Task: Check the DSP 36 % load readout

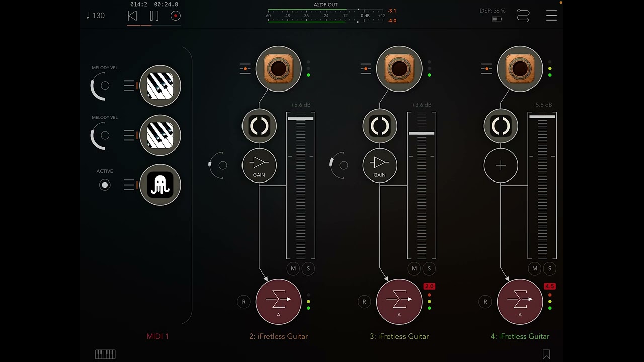Action: (x=493, y=11)
